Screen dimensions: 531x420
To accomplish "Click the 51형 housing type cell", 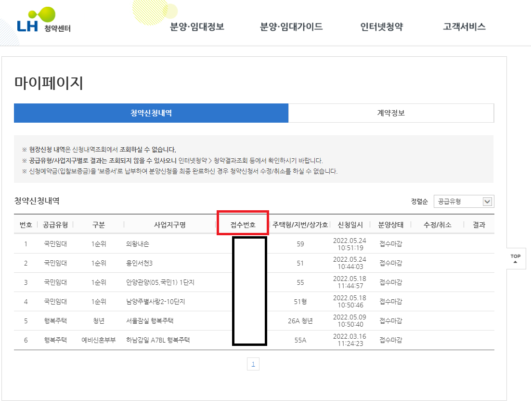I will [x=300, y=302].
